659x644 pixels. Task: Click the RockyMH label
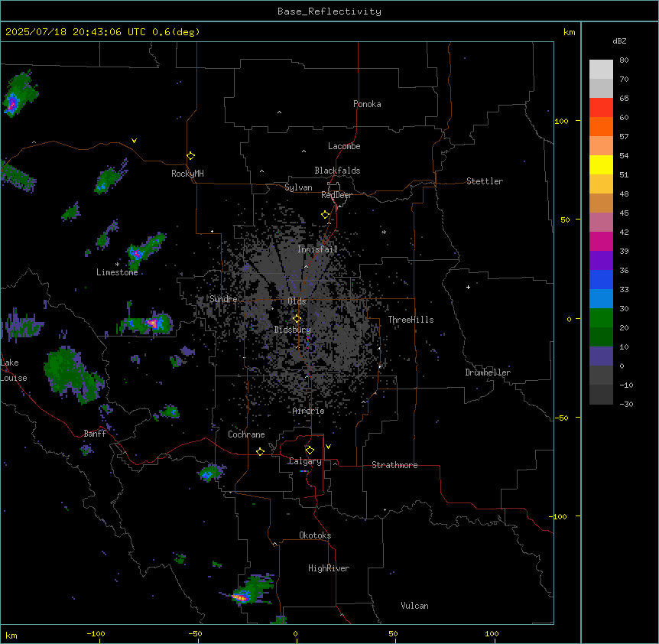click(x=187, y=174)
